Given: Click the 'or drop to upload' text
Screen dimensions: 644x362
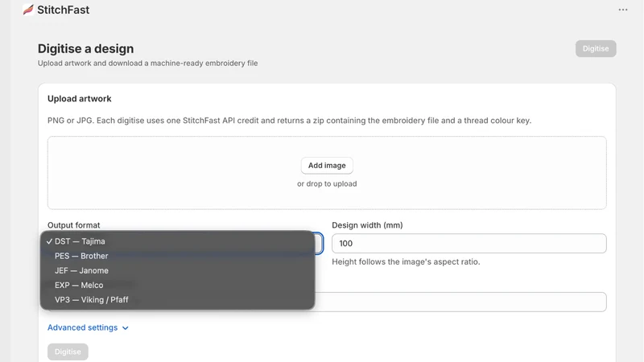Looking at the screenshot, I should pos(327,184).
